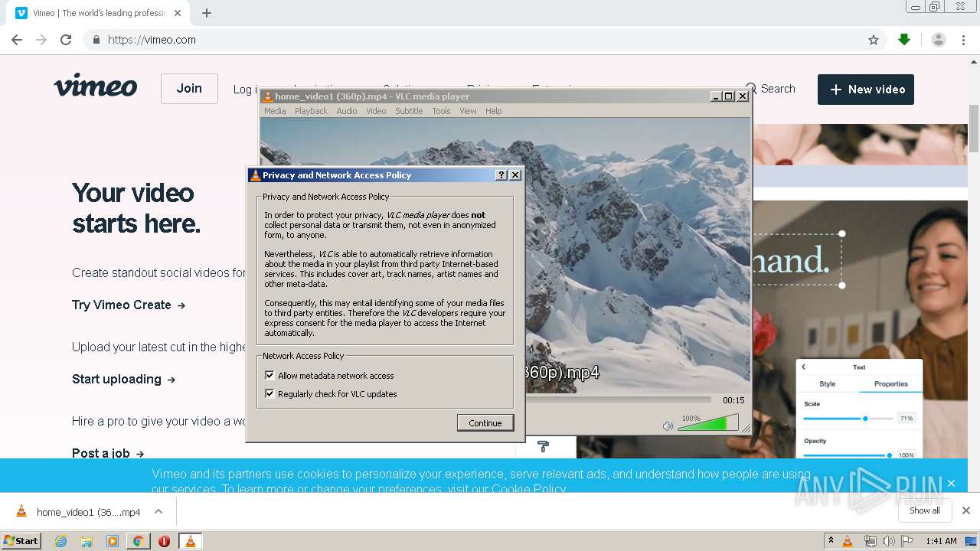Open VLC View menu
The width and height of the screenshot is (980, 551).
468,111
